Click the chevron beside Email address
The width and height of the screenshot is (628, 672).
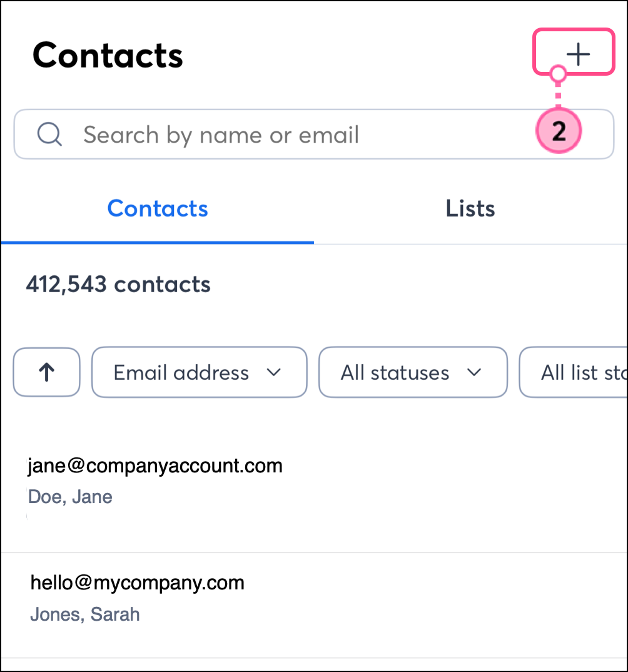[273, 372]
